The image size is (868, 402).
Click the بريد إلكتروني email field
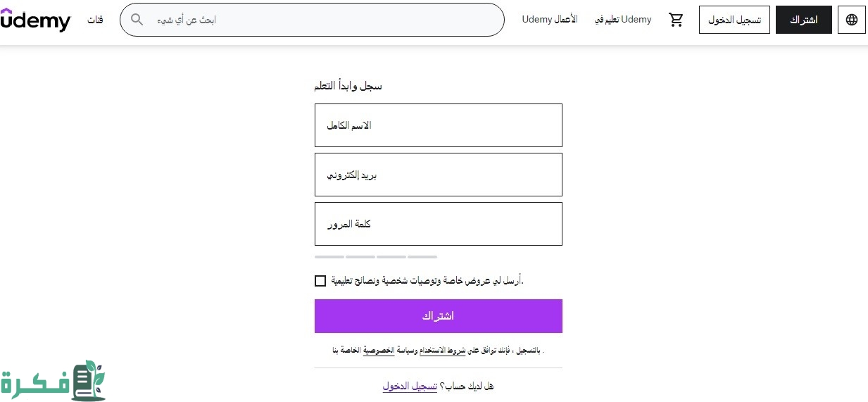pyautogui.click(x=438, y=175)
